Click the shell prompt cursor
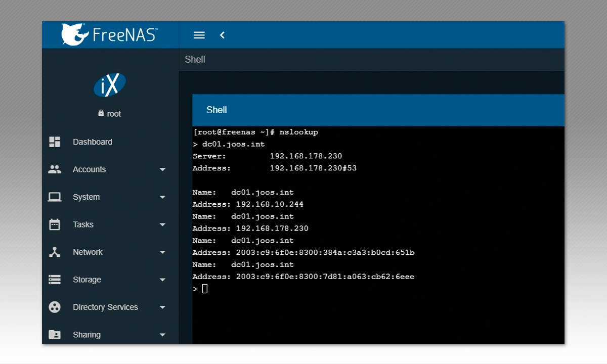The width and height of the screenshot is (607, 364). tap(205, 289)
